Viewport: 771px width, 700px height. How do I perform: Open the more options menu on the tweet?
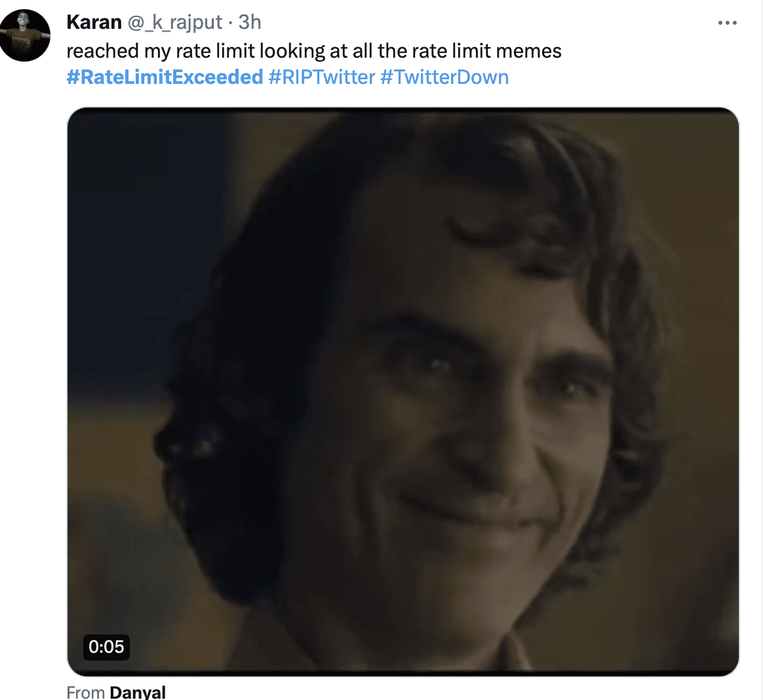(727, 22)
